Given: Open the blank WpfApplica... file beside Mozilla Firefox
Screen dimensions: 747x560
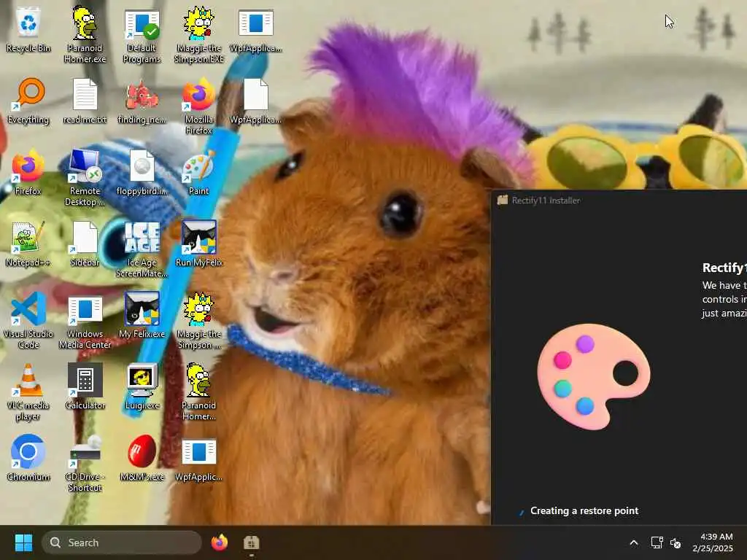Looking at the screenshot, I should (256, 101).
